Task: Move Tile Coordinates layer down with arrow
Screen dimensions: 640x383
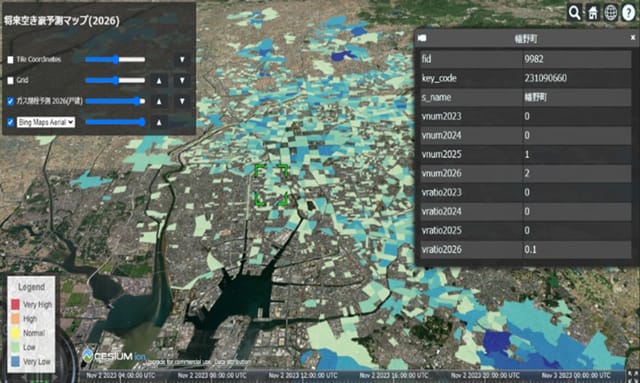Action: (x=182, y=60)
